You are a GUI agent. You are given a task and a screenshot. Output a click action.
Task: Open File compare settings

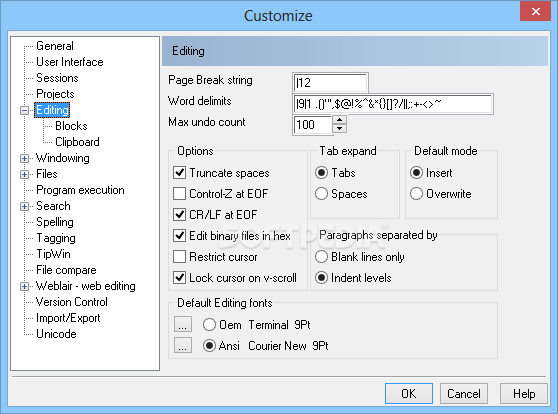point(66,270)
